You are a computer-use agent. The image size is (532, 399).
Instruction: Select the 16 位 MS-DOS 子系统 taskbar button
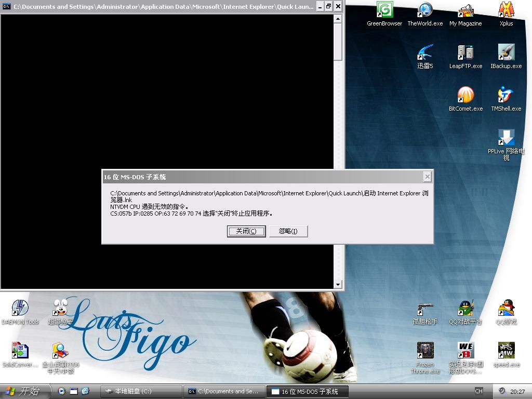[x=308, y=391]
